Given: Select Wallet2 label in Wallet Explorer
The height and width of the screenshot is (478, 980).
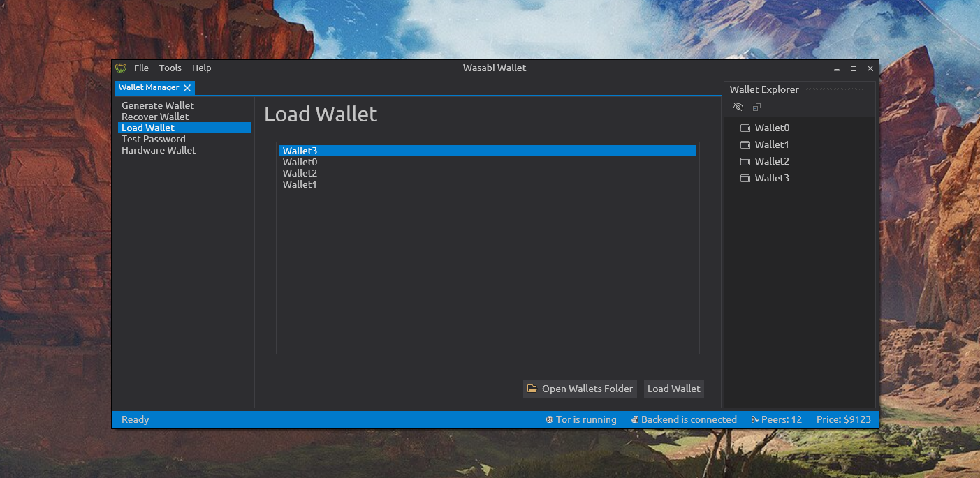Looking at the screenshot, I should point(772,161).
